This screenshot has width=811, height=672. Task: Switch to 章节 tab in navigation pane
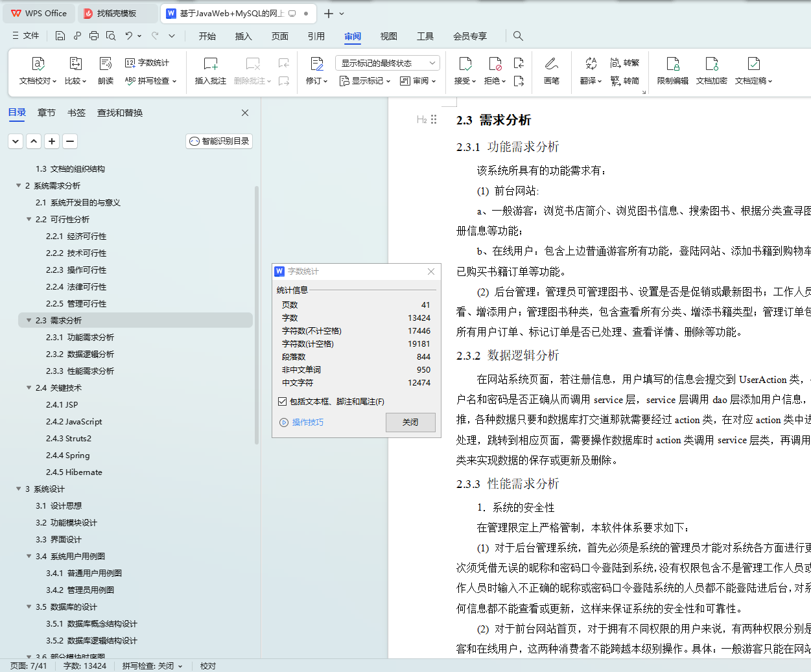(x=47, y=113)
